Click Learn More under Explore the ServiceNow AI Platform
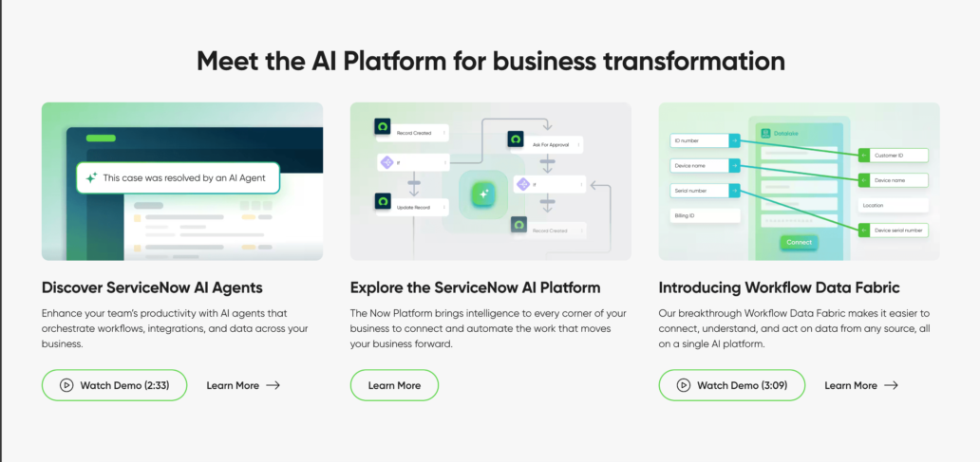This screenshot has width=980, height=462. [x=394, y=385]
